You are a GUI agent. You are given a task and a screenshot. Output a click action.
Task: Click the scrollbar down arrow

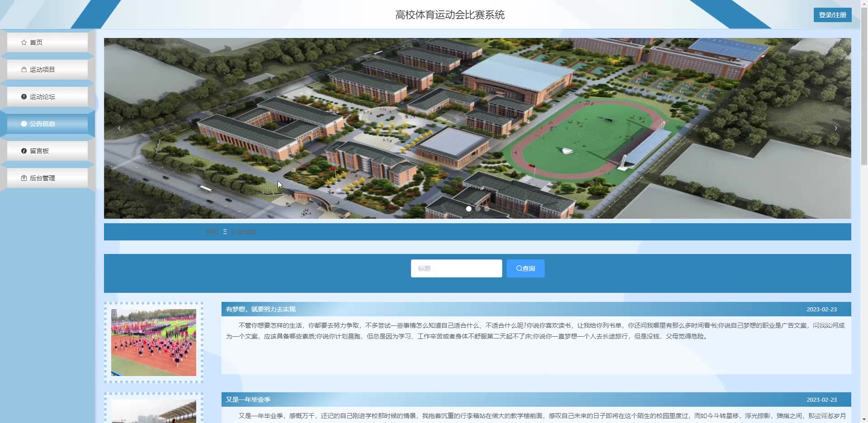864,419
